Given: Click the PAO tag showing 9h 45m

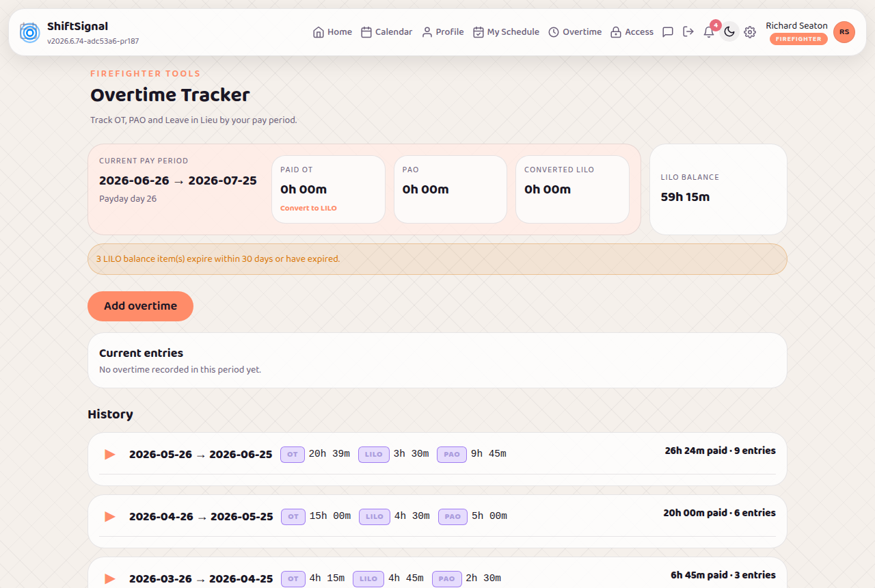Looking at the screenshot, I should 452,454.
